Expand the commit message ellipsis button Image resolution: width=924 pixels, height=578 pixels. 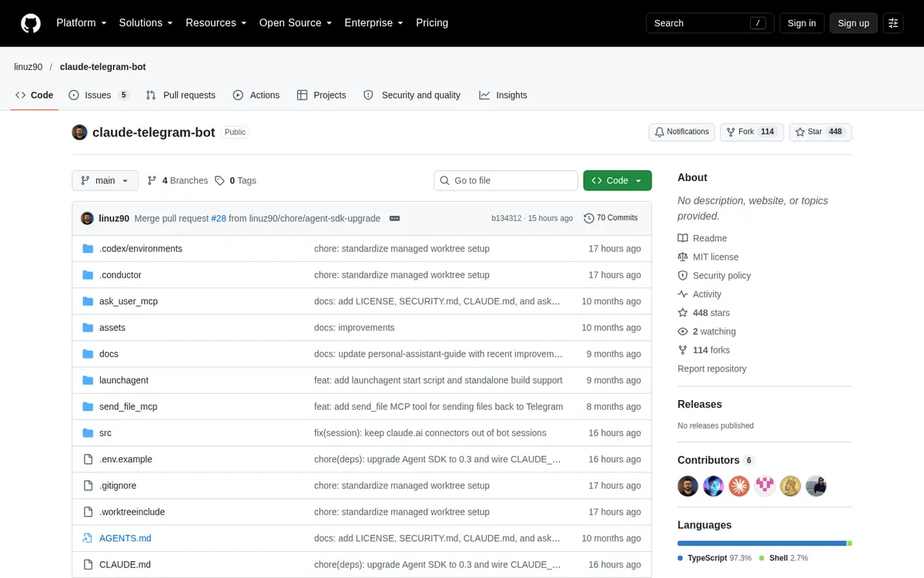tap(394, 218)
